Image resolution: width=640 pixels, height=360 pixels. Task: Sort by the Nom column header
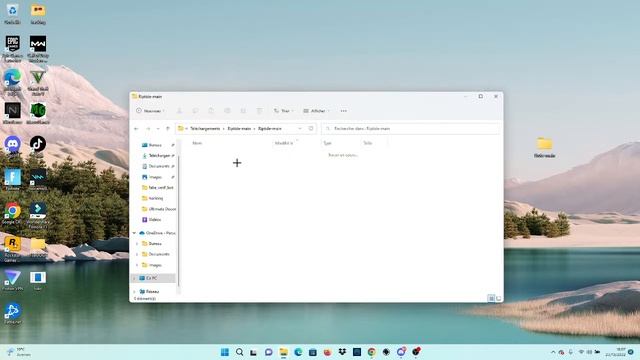(197, 143)
